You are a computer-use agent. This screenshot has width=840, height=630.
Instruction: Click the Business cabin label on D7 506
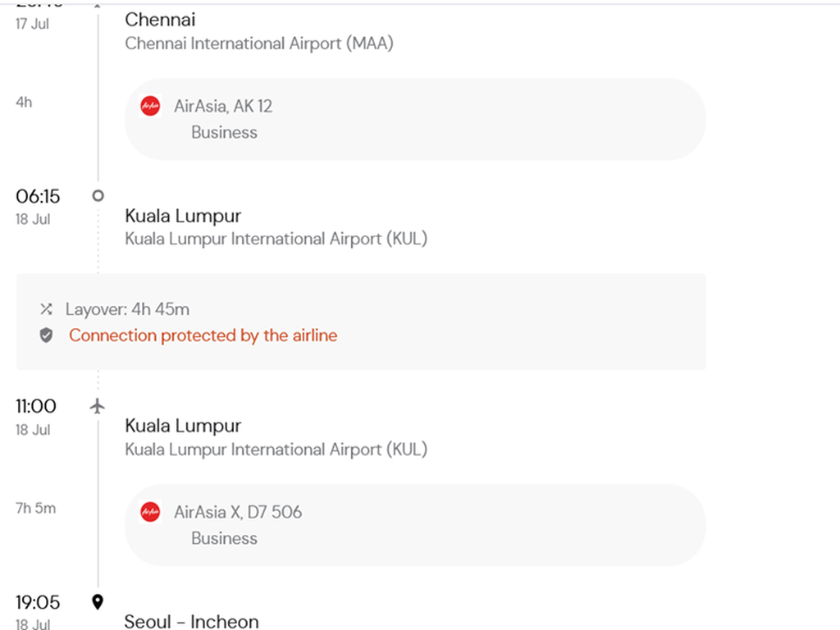[x=224, y=538]
